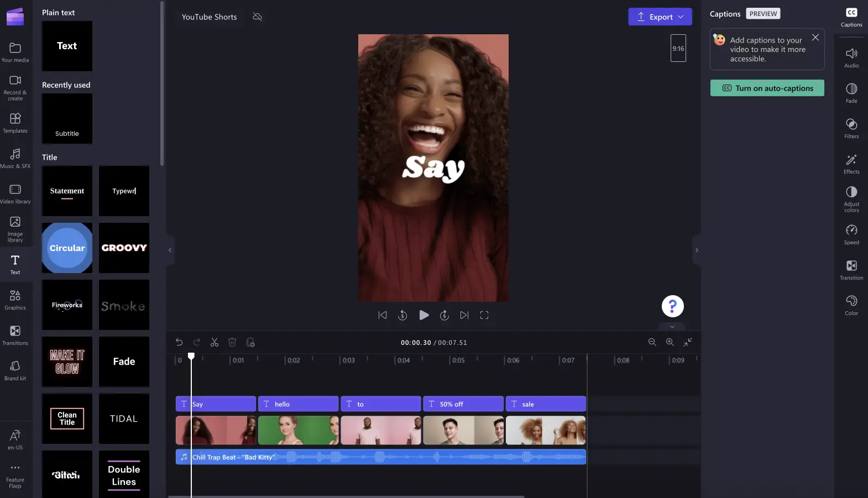
Task: Collapse the right properties panel
Action: (x=697, y=250)
